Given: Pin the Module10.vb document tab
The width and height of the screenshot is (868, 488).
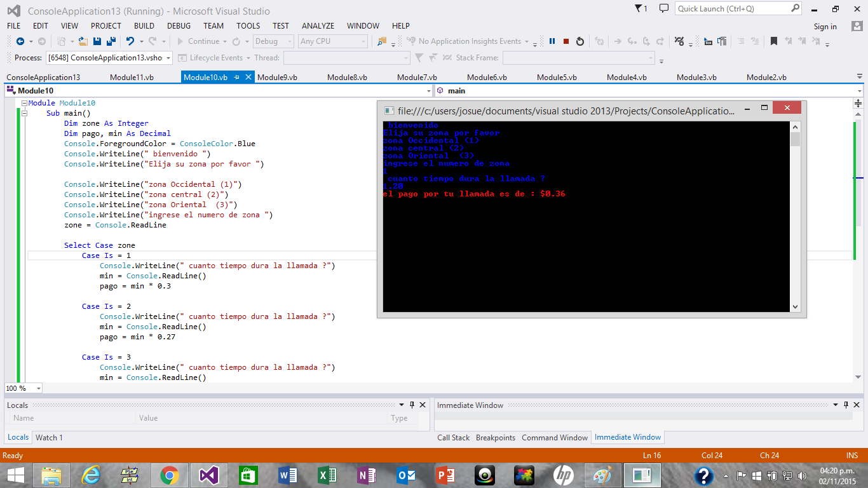Looking at the screenshot, I should click(x=236, y=77).
